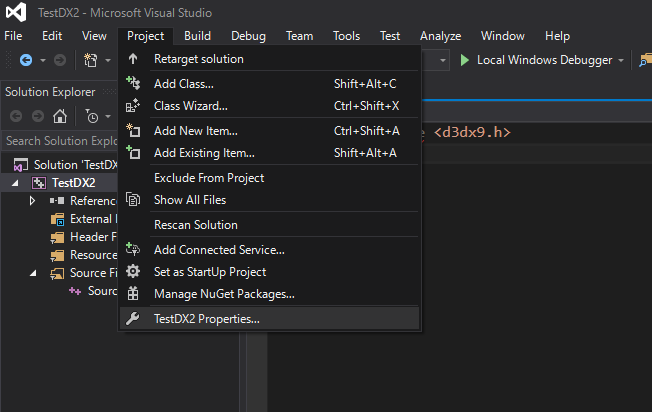This screenshot has height=412, width=652.
Task: Start debugging with the green play arrow
Action: [464, 60]
